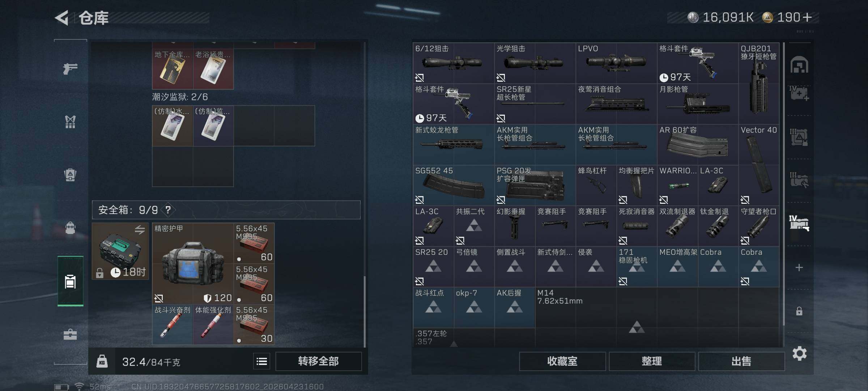Click the weight lock KG icon
Viewport: 868px width, 391px height.
click(x=102, y=361)
